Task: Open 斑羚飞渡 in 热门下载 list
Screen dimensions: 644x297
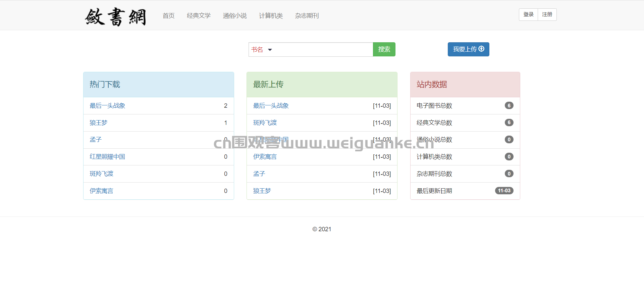Action: coord(101,174)
